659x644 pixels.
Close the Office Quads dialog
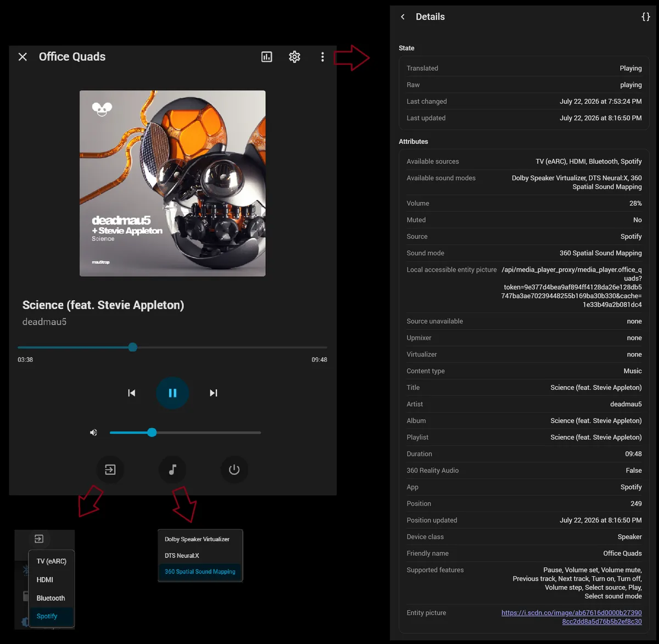23,57
